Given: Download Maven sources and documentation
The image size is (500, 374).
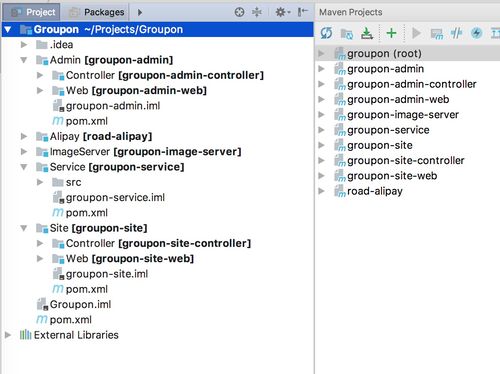Looking at the screenshot, I should click(367, 33).
